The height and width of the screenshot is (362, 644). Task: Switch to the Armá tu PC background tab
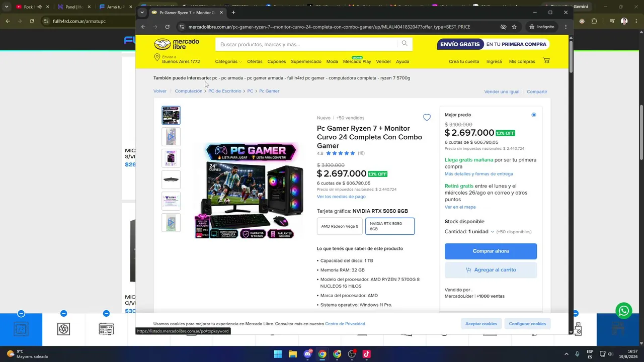click(x=115, y=7)
